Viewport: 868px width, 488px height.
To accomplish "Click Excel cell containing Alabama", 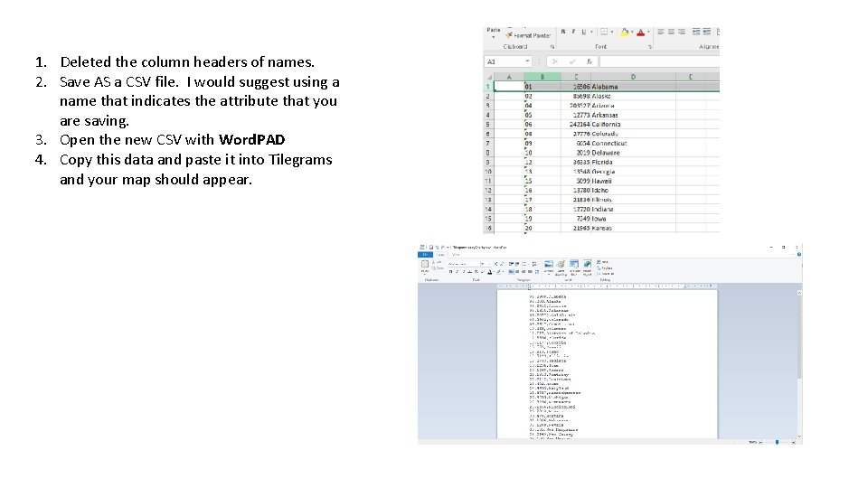I will click(633, 87).
